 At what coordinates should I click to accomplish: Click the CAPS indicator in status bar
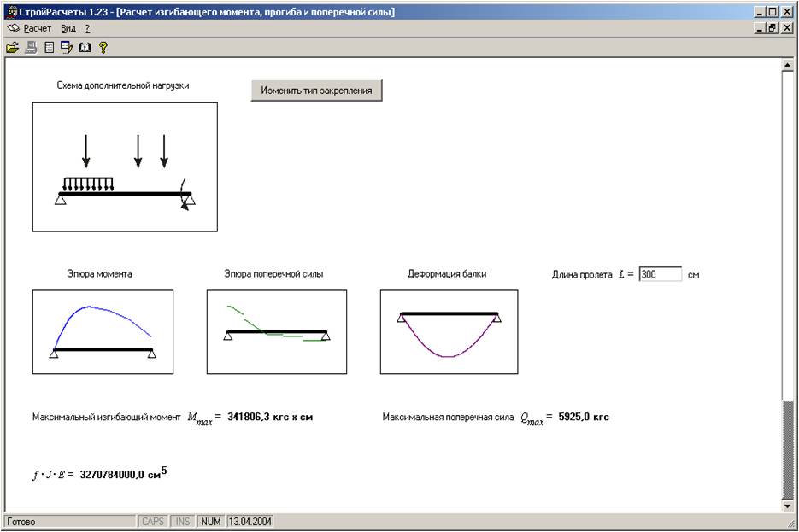(x=153, y=522)
